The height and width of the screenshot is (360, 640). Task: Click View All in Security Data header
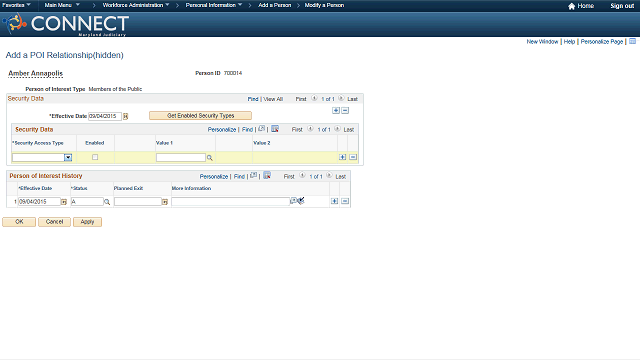point(273,99)
